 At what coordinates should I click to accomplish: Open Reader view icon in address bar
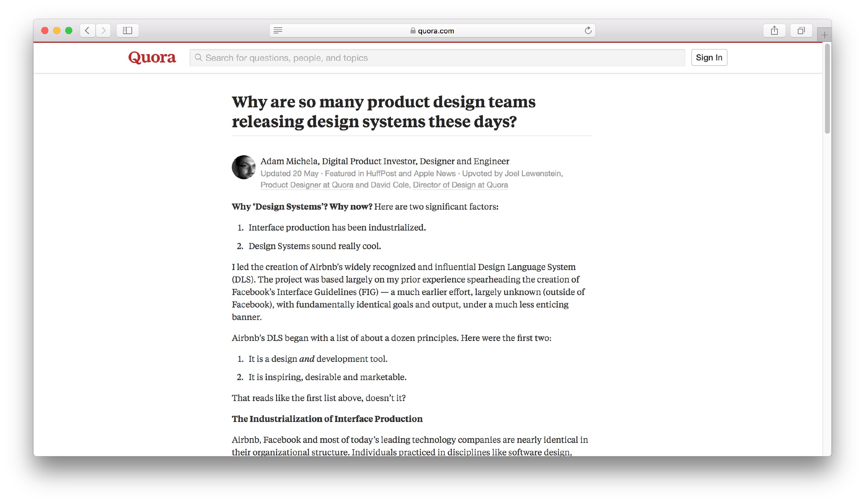click(278, 30)
